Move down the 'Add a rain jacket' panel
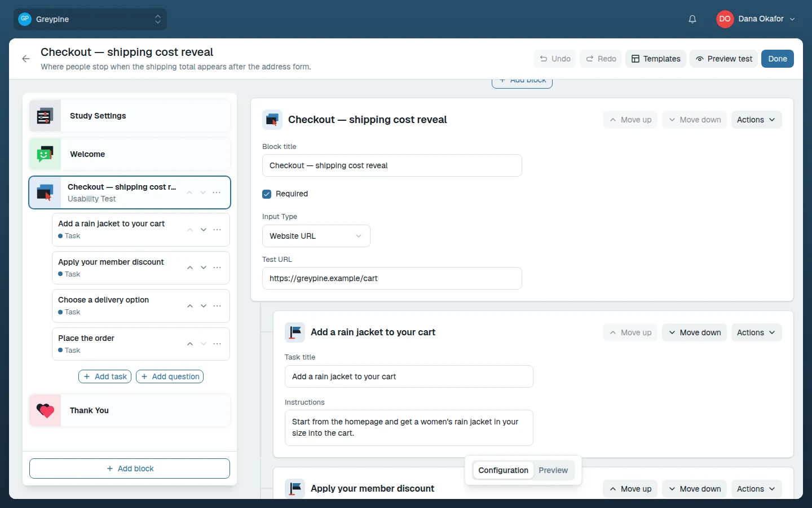 tap(695, 332)
